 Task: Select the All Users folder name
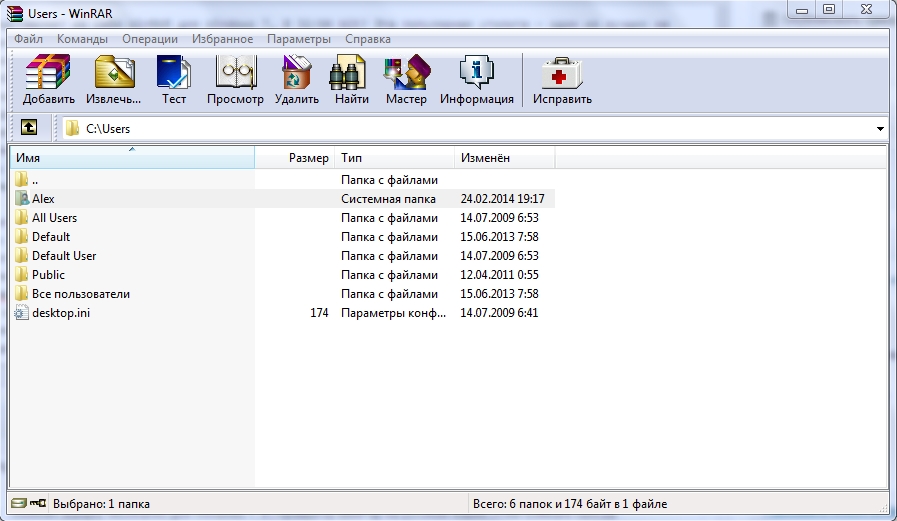click(54, 217)
